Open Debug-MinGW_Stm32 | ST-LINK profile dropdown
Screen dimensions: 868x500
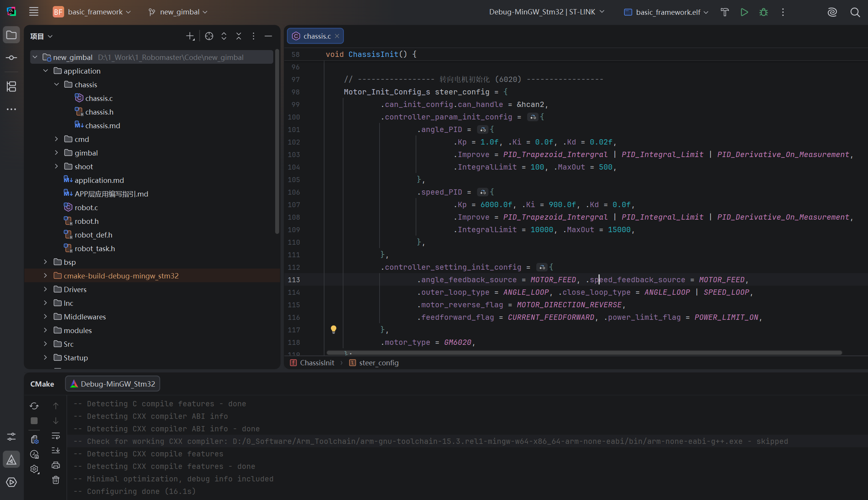pos(547,12)
